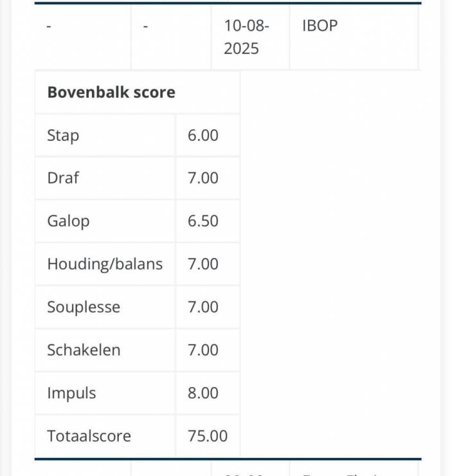Select the Galop row label
Screen dimensions: 452x476
(x=68, y=221)
